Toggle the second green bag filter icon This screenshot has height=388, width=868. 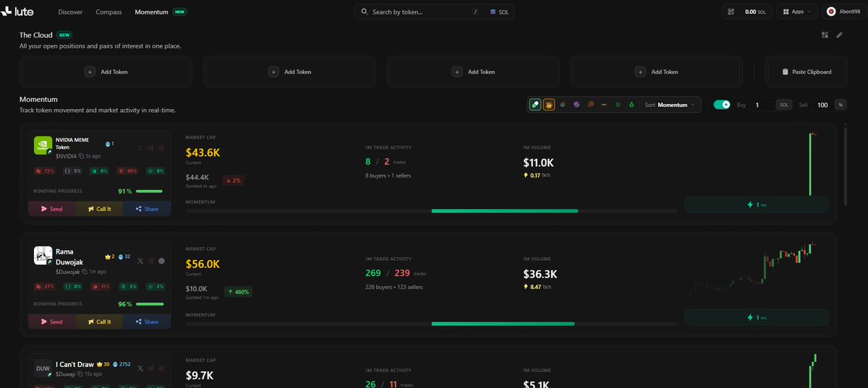click(x=631, y=105)
